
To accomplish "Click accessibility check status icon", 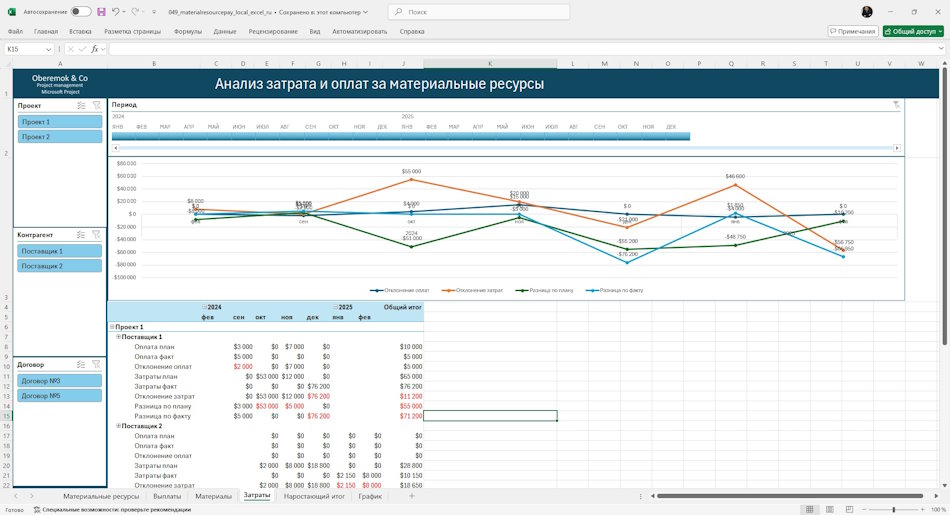I will [x=37, y=510].
